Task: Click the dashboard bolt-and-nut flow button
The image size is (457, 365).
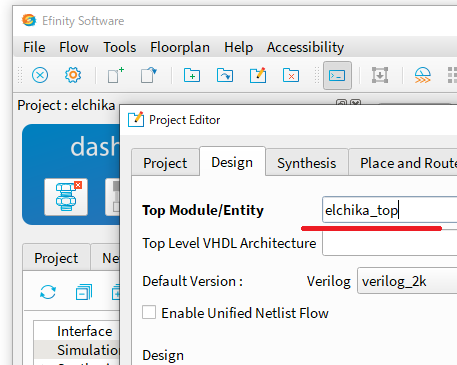Action: point(66,197)
